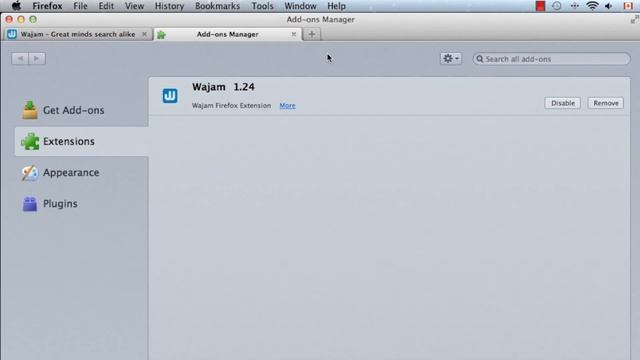Open the Time Machine clock icon

557,6
